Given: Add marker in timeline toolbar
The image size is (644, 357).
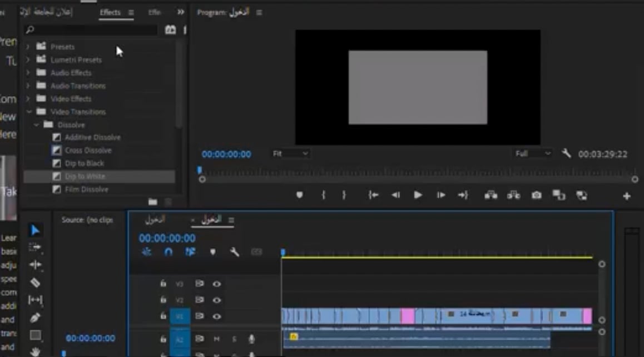Looking at the screenshot, I should [212, 252].
